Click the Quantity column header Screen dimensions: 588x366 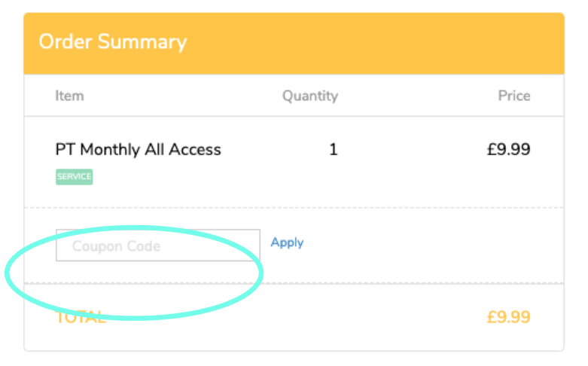tap(309, 96)
